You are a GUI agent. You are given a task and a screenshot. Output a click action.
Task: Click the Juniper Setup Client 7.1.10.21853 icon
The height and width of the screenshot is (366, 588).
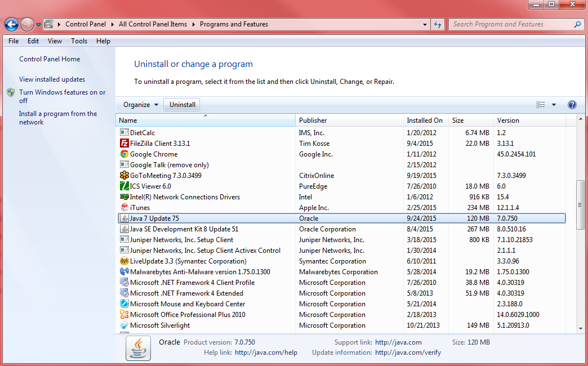click(124, 240)
